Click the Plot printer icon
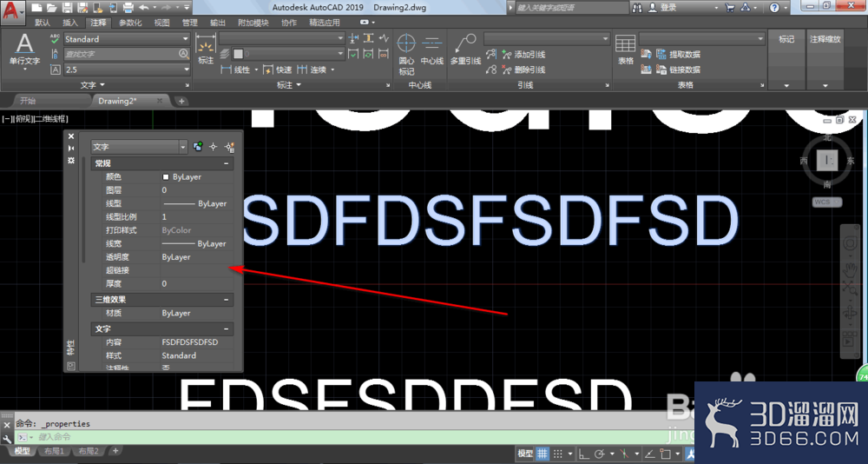The image size is (868, 464). [x=128, y=8]
